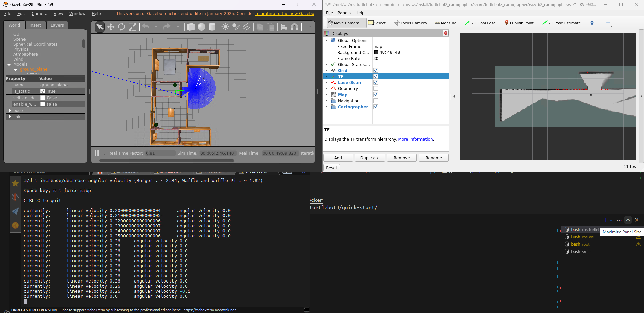This screenshot has height=313, width=644.
Task: Select the Gazebo rotate mode tool
Action: pos(121,27)
